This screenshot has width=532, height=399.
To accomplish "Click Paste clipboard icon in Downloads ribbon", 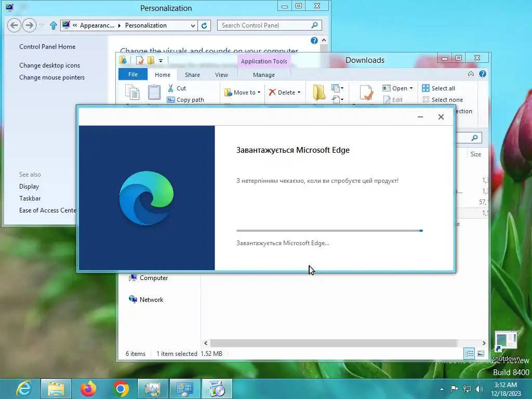I will pos(154,92).
